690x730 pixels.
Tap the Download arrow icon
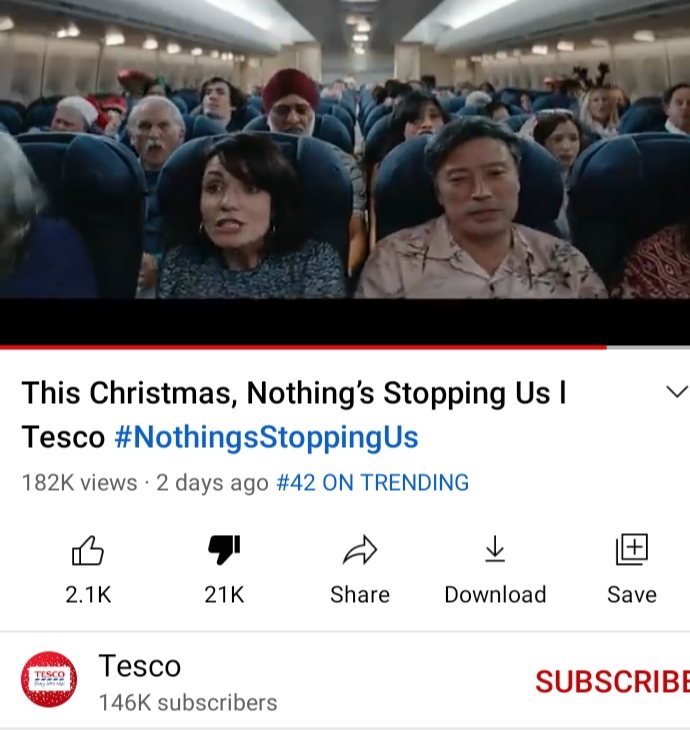(x=495, y=549)
